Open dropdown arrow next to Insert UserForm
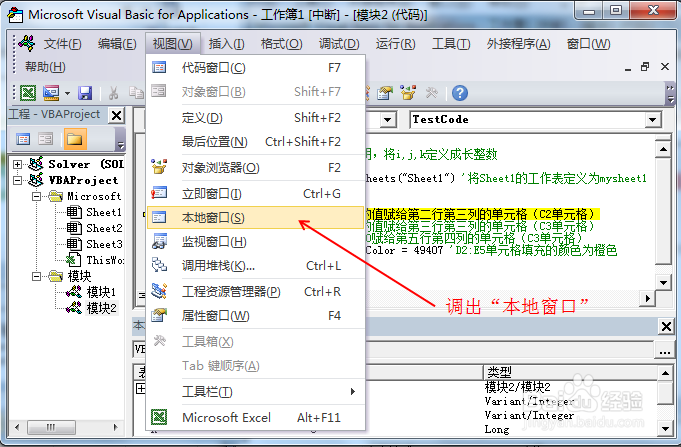 67,93
